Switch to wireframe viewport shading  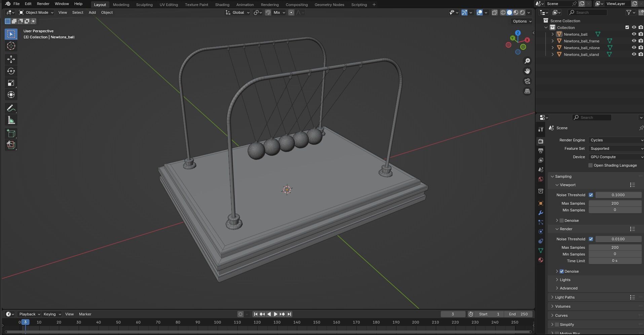pos(503,12)
